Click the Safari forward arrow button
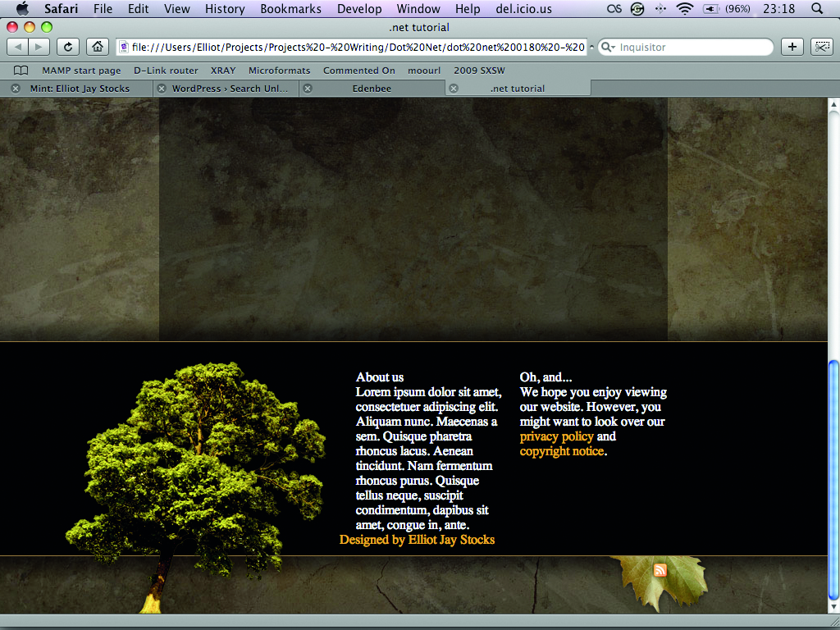 click(39, 47)
